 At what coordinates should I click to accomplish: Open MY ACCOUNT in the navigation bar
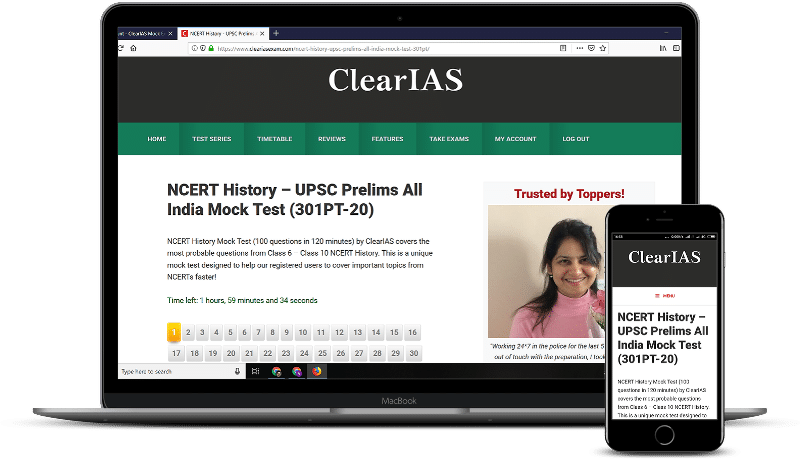pos(515,139)
